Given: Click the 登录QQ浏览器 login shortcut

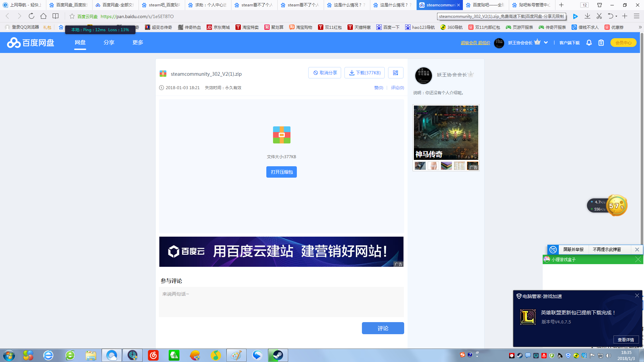Looking at the screenshot, I should (22, 27).
